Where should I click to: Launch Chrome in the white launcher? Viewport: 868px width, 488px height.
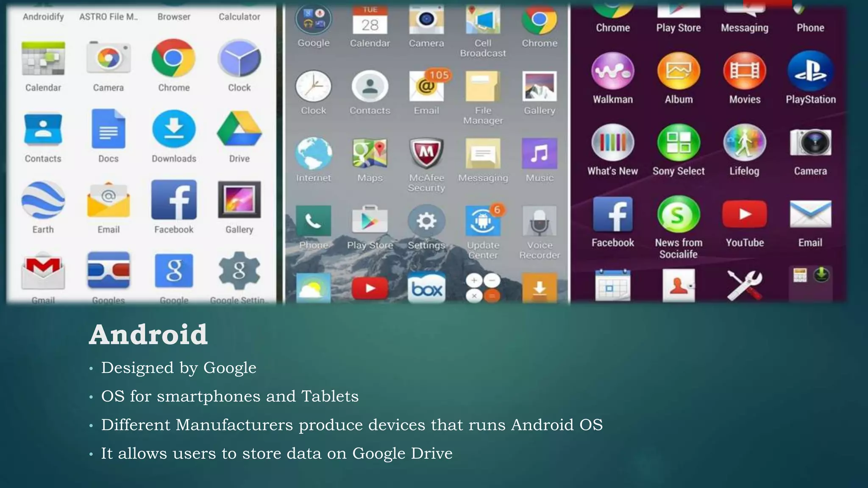[174, 58]
